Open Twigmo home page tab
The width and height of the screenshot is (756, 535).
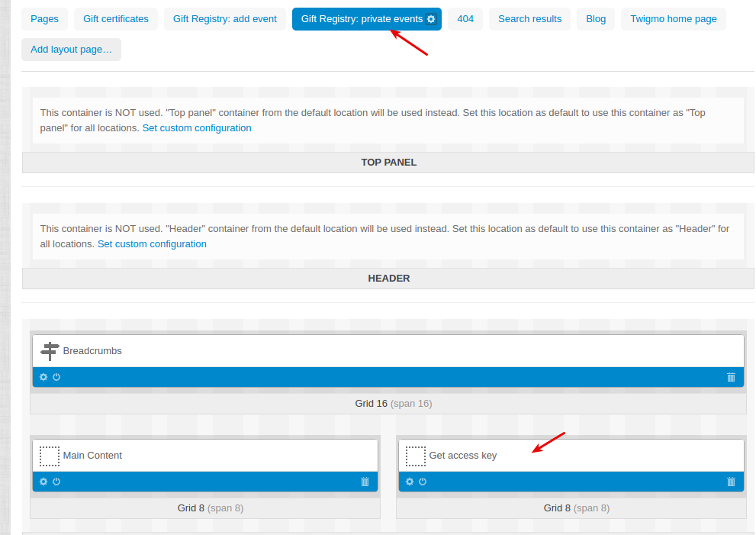(x=673, y=19)
